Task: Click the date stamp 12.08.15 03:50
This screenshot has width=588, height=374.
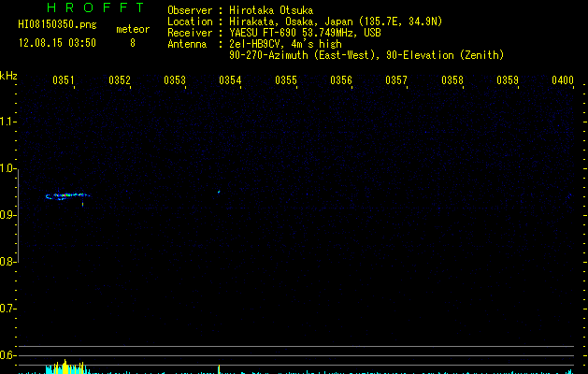Action: (57, 43)
